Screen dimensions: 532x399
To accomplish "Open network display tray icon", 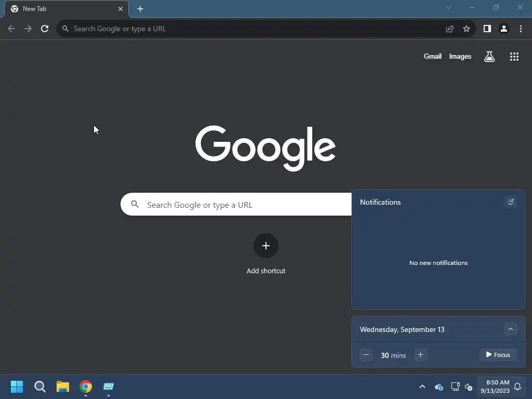I will 455,387.
